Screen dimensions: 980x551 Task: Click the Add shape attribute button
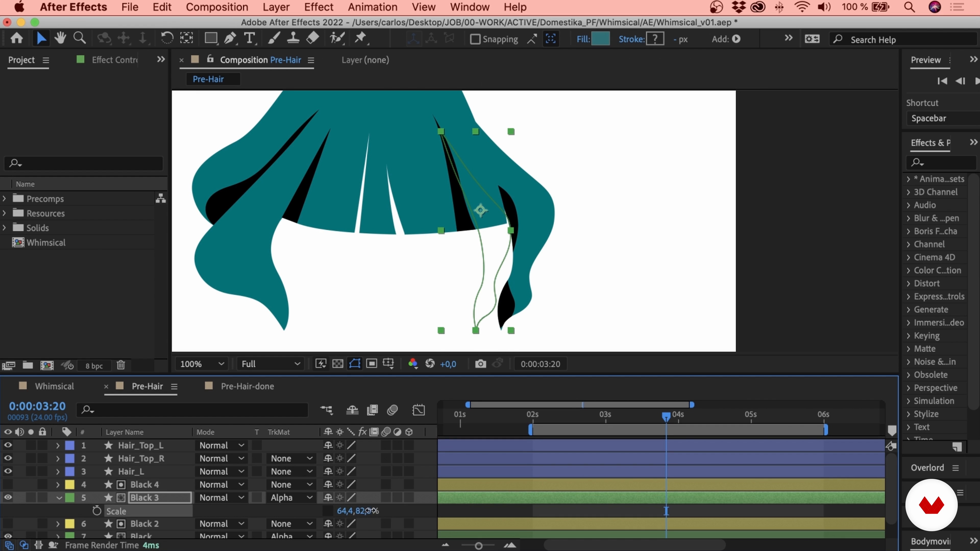pyautogui.click(x=736, y=39)
